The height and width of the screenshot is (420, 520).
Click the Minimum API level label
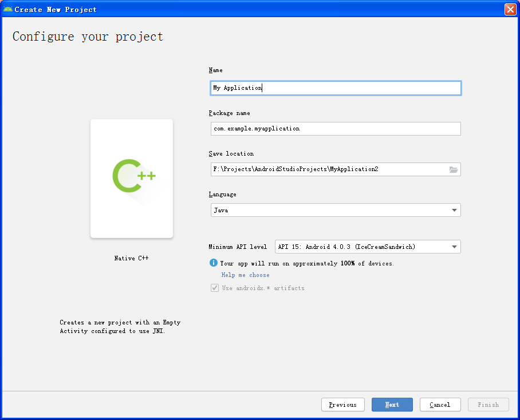point(238,247)
